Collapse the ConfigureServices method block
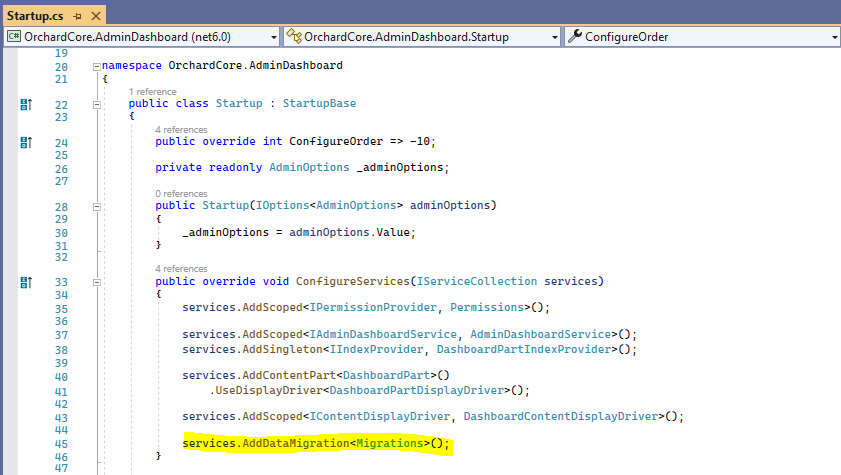The image size is (841, 475). pos(97,283)
